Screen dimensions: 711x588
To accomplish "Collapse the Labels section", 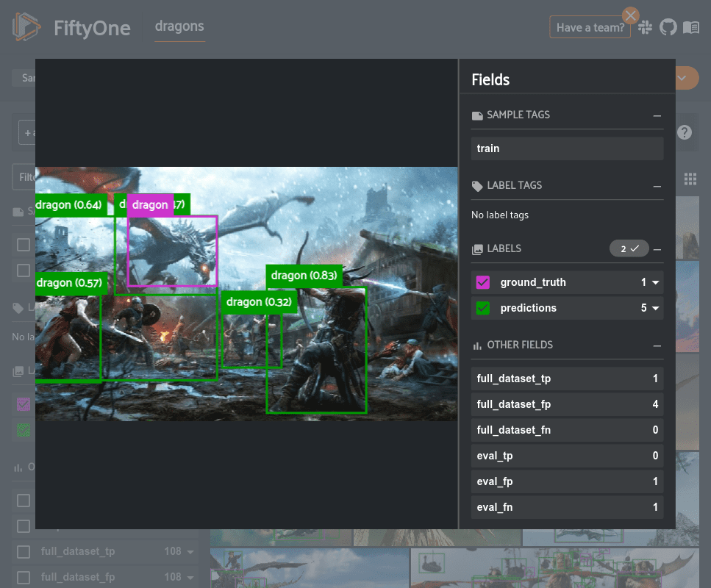I will [657, 249].
